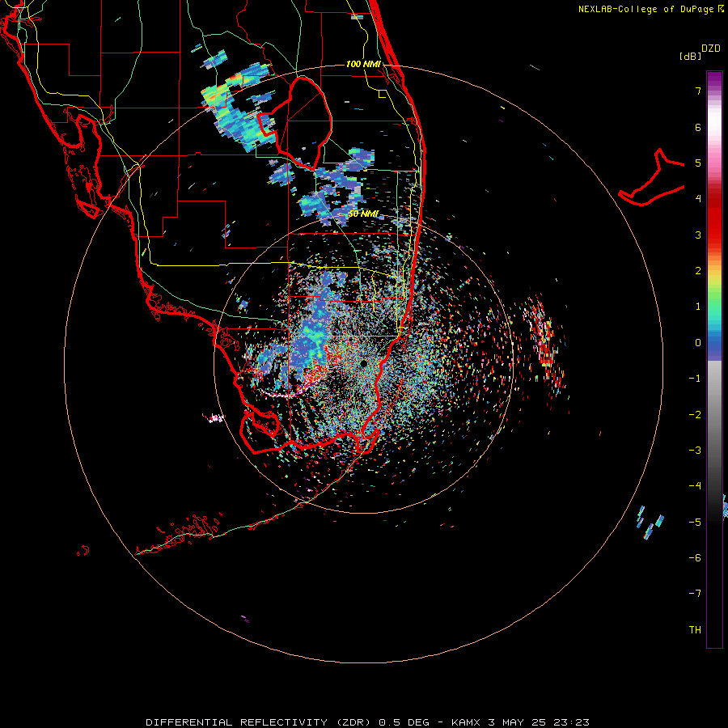Click the 50 NMI range ring label
Viewport: 728px width, 728px height.
point(363,214)
